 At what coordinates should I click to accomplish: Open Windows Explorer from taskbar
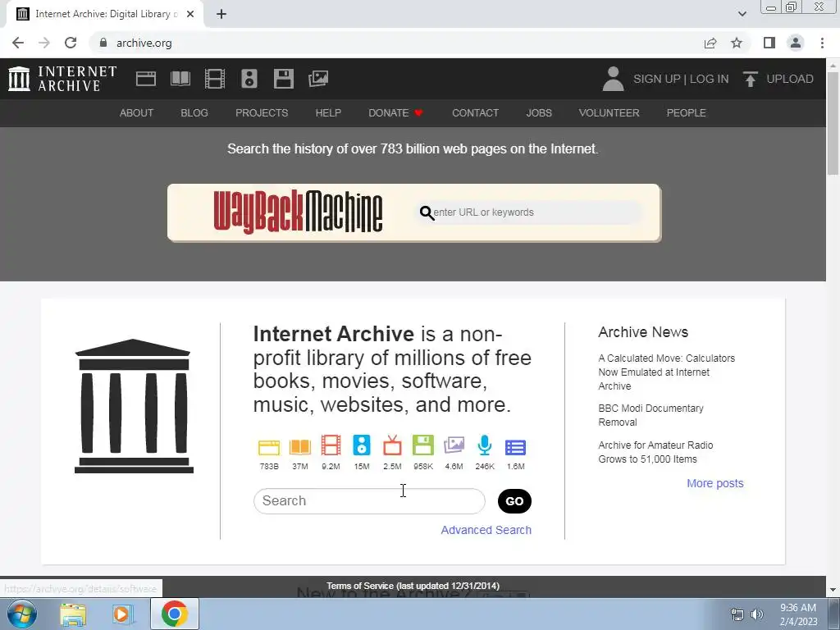(73, 614)
